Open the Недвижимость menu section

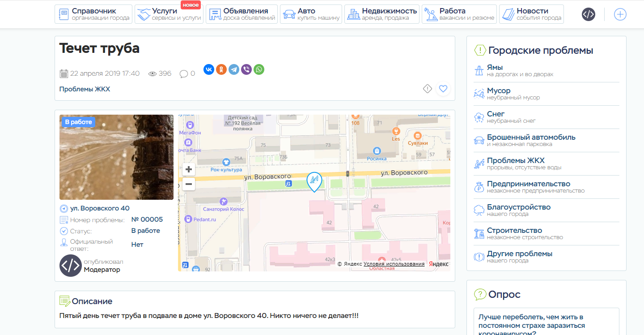(382, 14)
